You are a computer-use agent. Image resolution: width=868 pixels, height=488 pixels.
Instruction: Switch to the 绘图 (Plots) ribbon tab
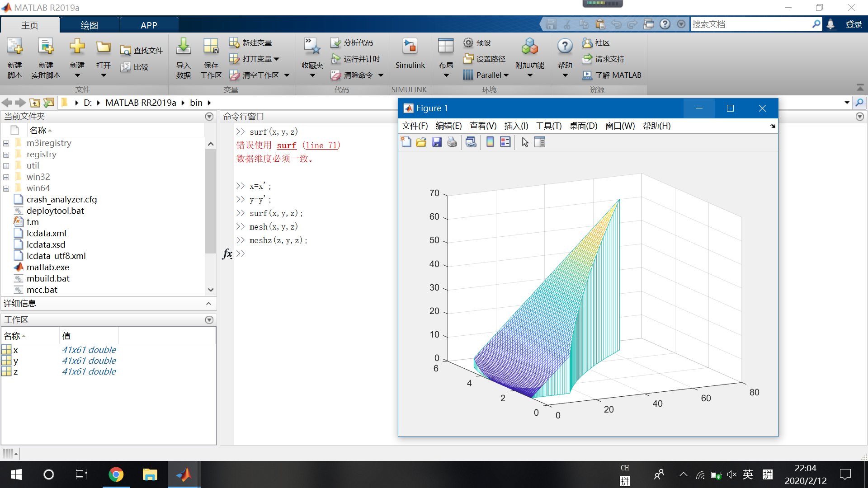89,25
